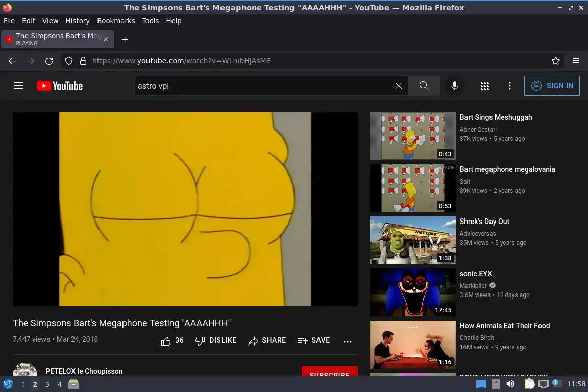Clear the search box with X
Screen dimensions: 588x392
(x=399, y=86)
